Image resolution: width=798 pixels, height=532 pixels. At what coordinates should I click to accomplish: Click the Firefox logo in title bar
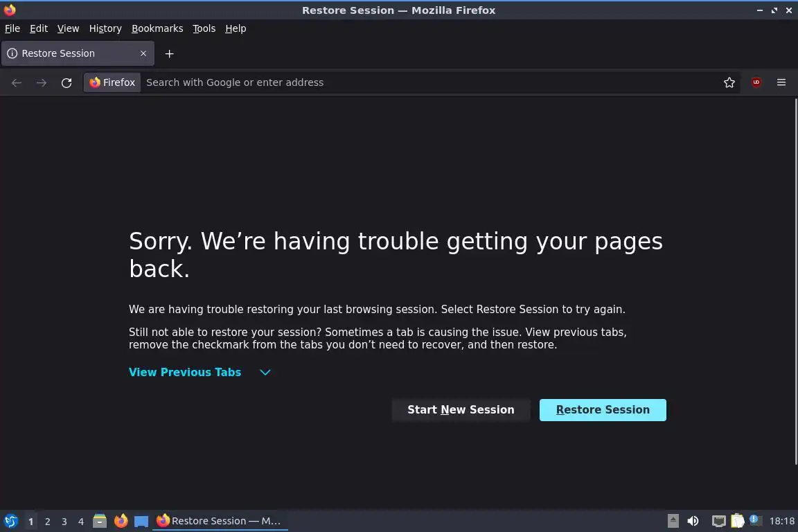(x=10, y=10)
